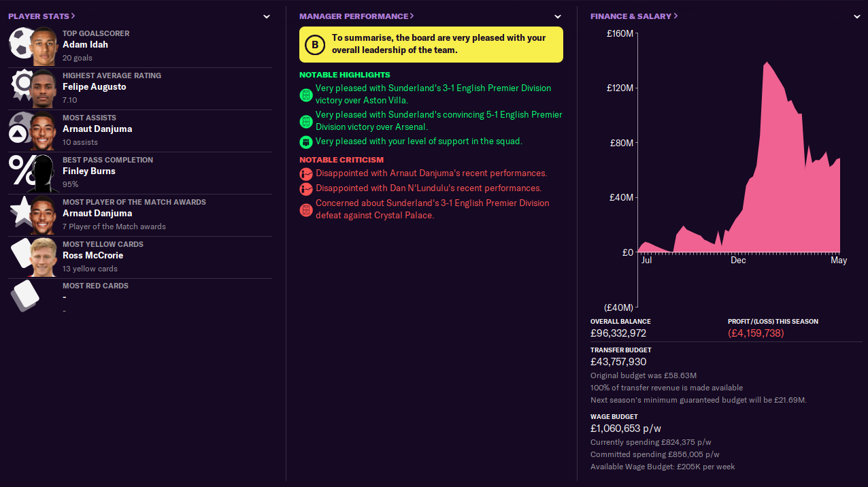Viewport: 868px width, 487px height.
Task: Click the football icon beside Top Goalscorer
Action: [x=20, y=44]
